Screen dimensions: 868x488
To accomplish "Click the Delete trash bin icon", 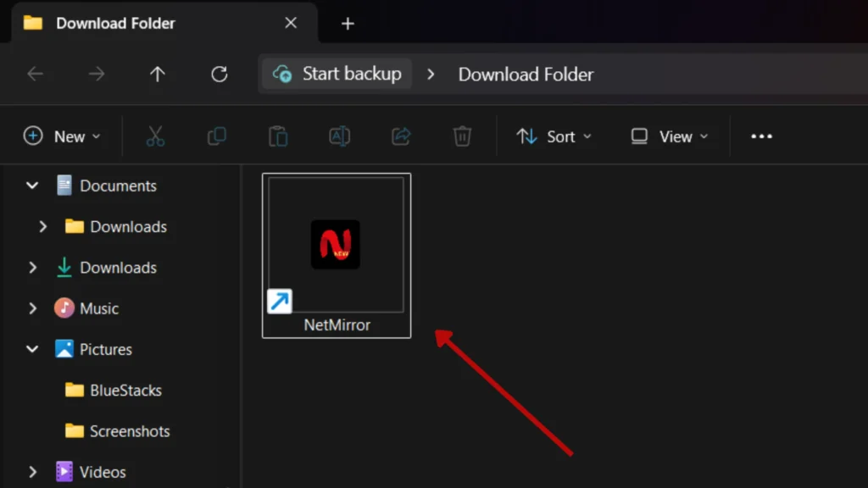I will [462, 136].
